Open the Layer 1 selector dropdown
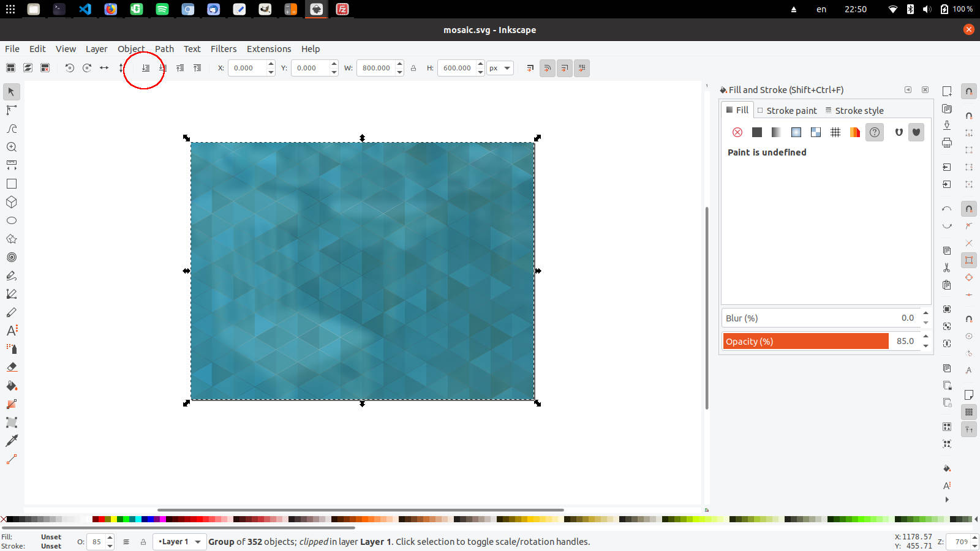The height and width of the screenshot is (551, 980). (179, 542)
